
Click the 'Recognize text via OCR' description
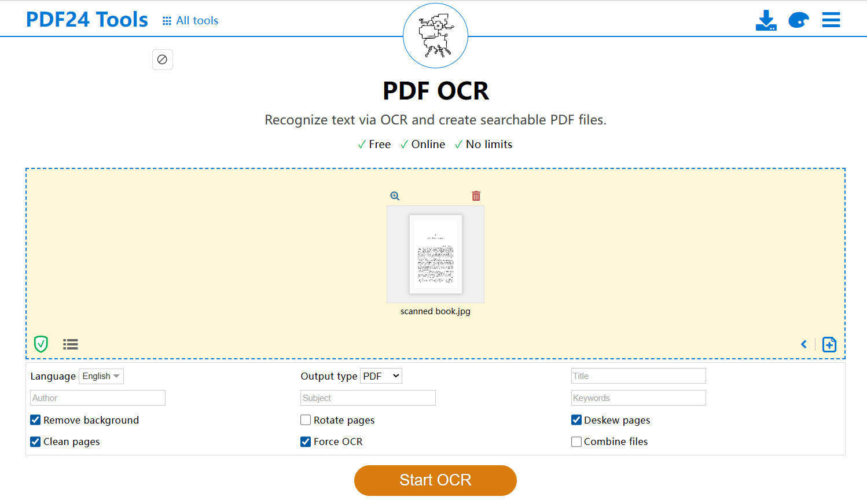coord(435,120)
